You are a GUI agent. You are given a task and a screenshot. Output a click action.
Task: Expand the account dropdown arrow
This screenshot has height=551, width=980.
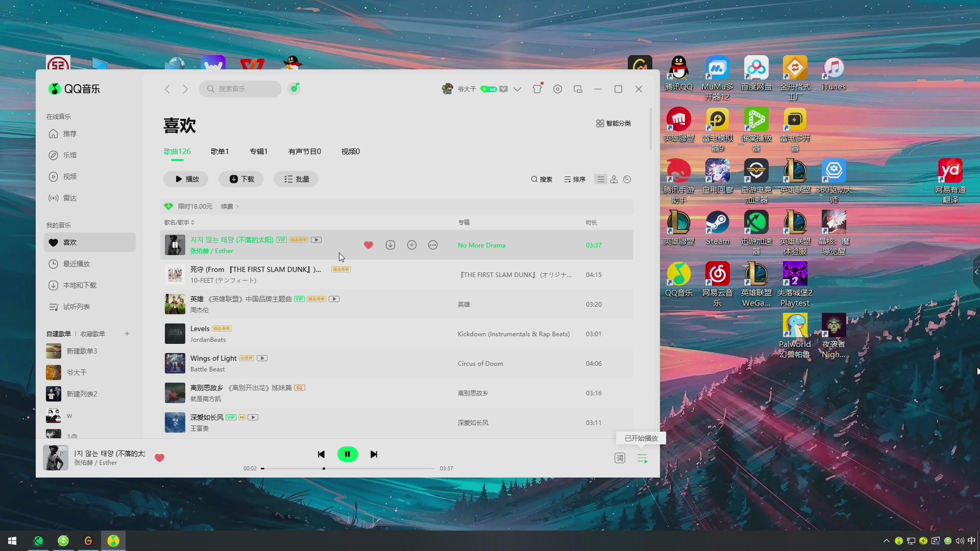tap(517, 89)
